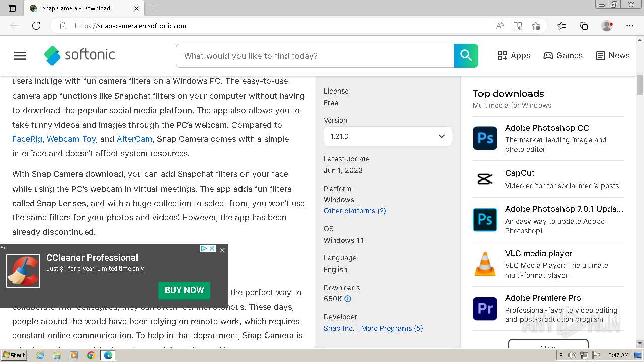
Task: Open the browser profile avatar
Action: click(x=607, y=26)
